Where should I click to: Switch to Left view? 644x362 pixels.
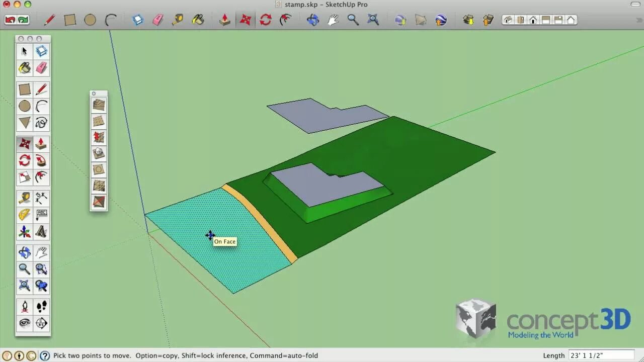point(571,20)
